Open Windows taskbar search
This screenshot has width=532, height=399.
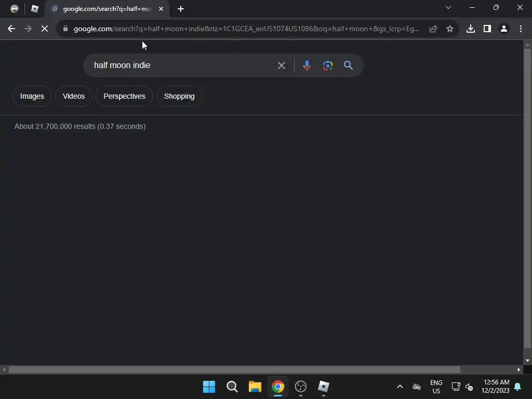232,387
